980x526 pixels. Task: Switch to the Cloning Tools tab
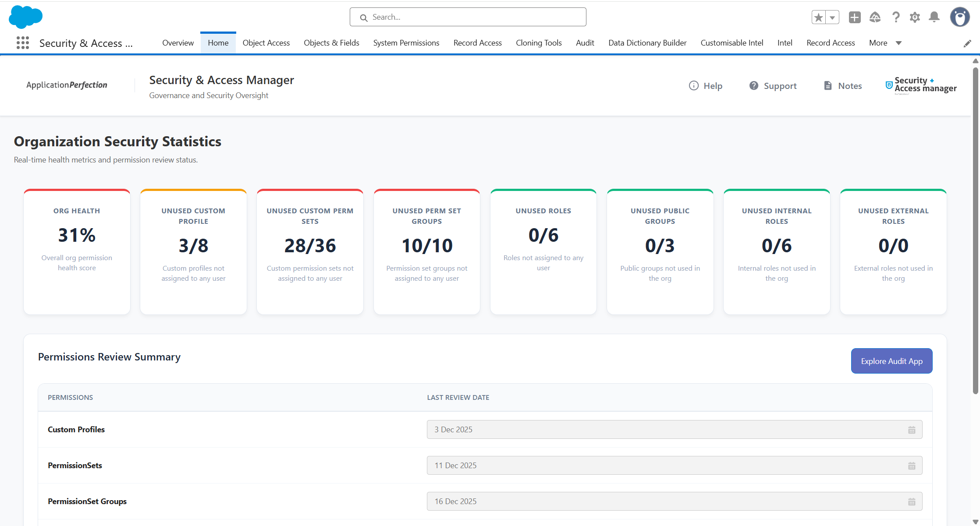coord(539,43)
